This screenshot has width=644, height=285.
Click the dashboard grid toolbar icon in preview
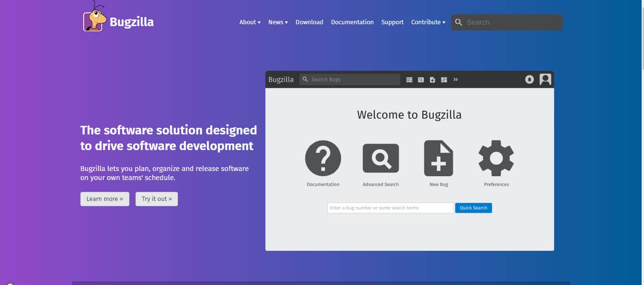pos(444,80)
